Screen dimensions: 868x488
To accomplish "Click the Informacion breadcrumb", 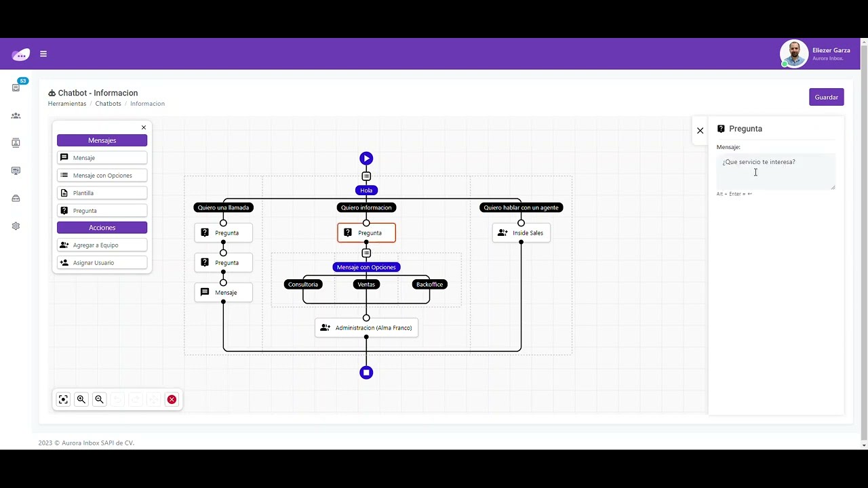I will (x=147, y=104).
